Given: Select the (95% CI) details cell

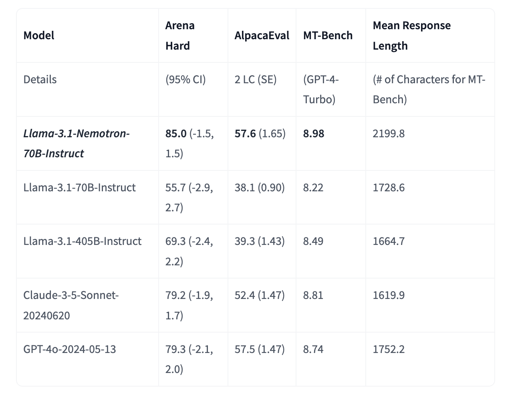Looking at the screenshot, I should click(x=185, y=80).
